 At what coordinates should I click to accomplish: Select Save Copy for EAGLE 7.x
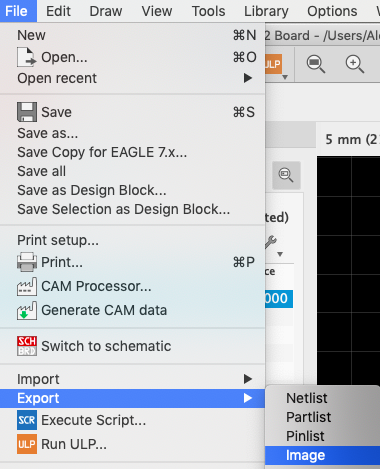coord(102,152)
